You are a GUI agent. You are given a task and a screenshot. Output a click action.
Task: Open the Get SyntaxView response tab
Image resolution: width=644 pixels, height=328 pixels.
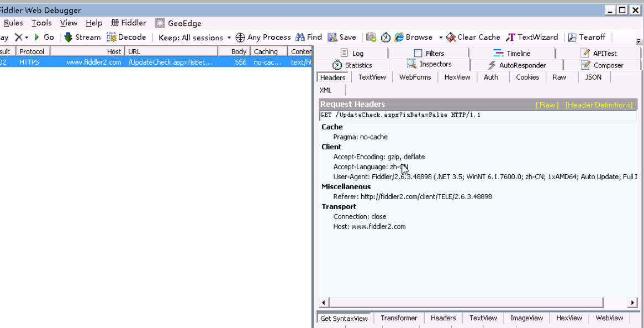pyautogui.click(x=344, y=318)
